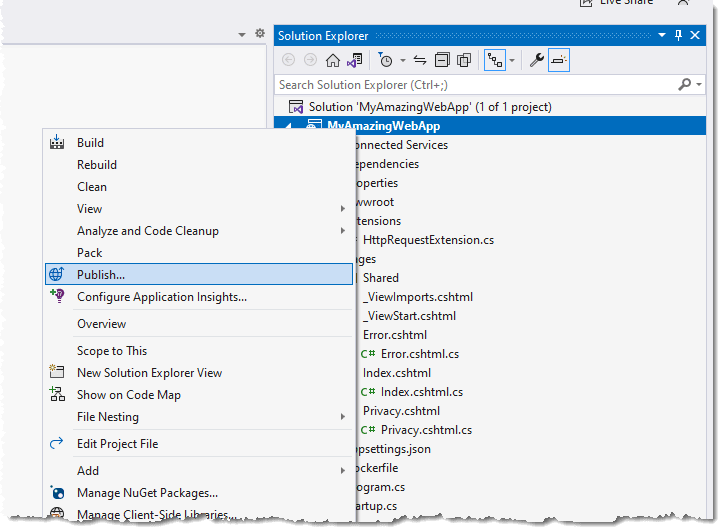Click the Publish globe icon
This screenshot has width=723, height=532.
(57, 274)
